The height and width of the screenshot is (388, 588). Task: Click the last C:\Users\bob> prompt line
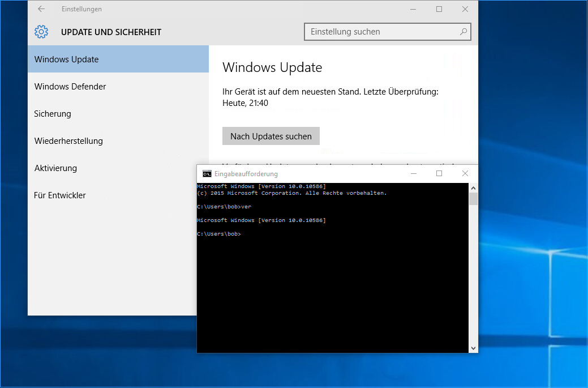point(218,234)
